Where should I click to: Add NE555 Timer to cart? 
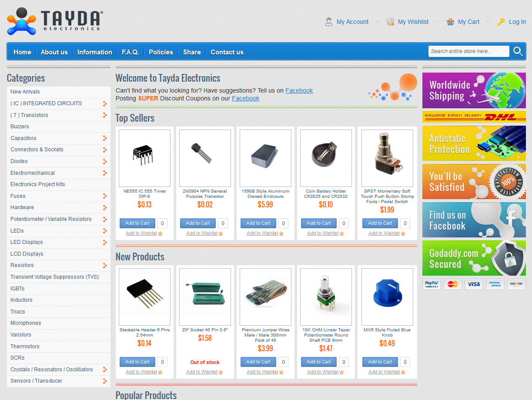(137, 223)
